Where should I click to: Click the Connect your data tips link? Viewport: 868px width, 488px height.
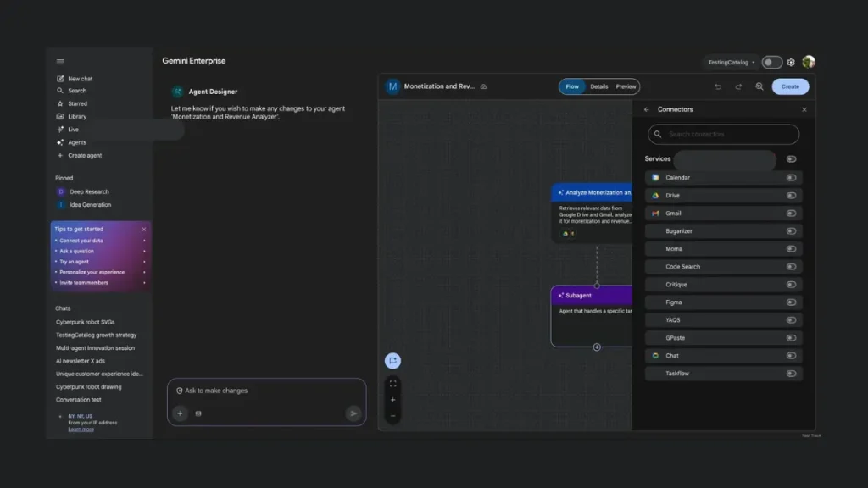(x=82, y=241)
